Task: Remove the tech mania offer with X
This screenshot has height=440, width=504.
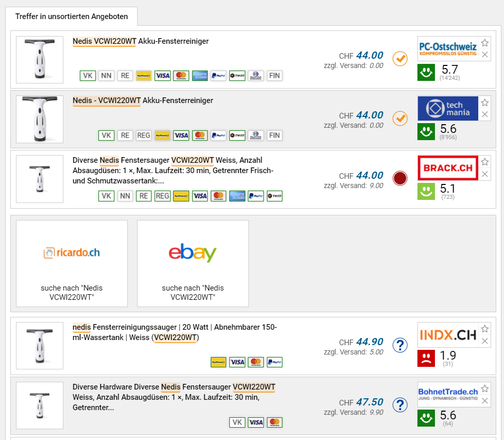Action: [x=484, y=114]
